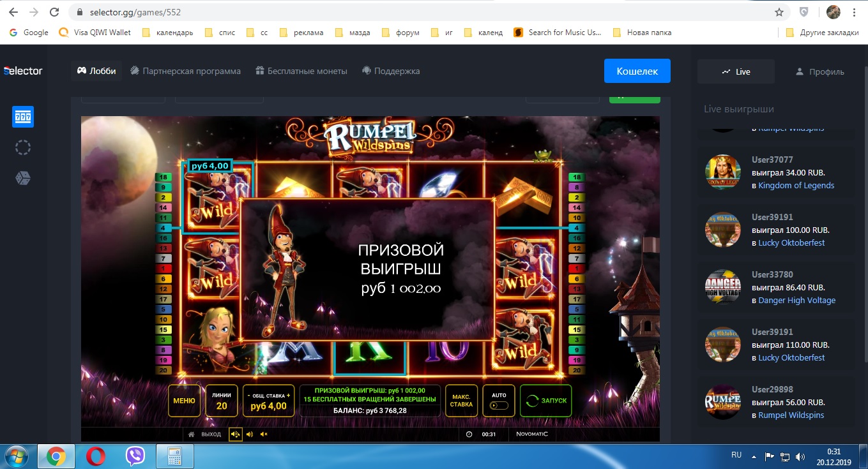Increase total bet with the plus
Viewport: 868px width, 469px height.
(288, 396)
